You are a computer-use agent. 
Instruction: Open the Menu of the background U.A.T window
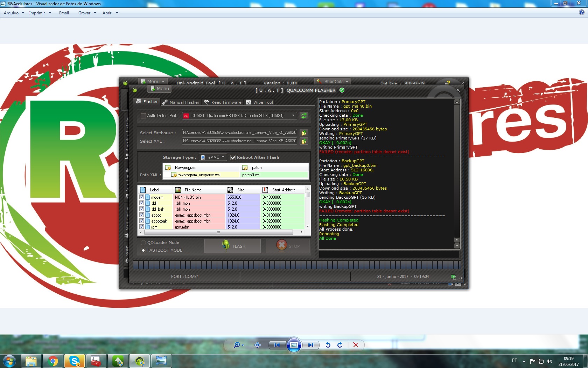click(x=153, y=81)
